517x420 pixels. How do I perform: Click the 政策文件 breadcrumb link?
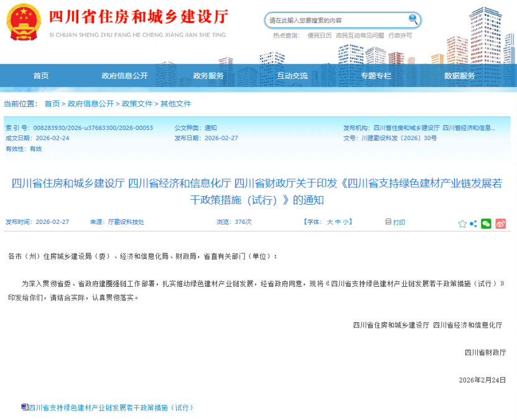tap(137, 104)
